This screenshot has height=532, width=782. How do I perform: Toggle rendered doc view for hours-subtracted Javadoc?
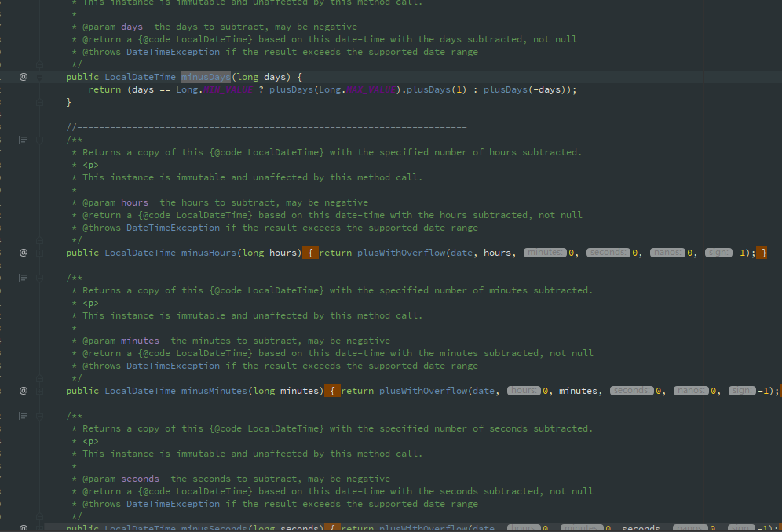(x=23, y=140)
